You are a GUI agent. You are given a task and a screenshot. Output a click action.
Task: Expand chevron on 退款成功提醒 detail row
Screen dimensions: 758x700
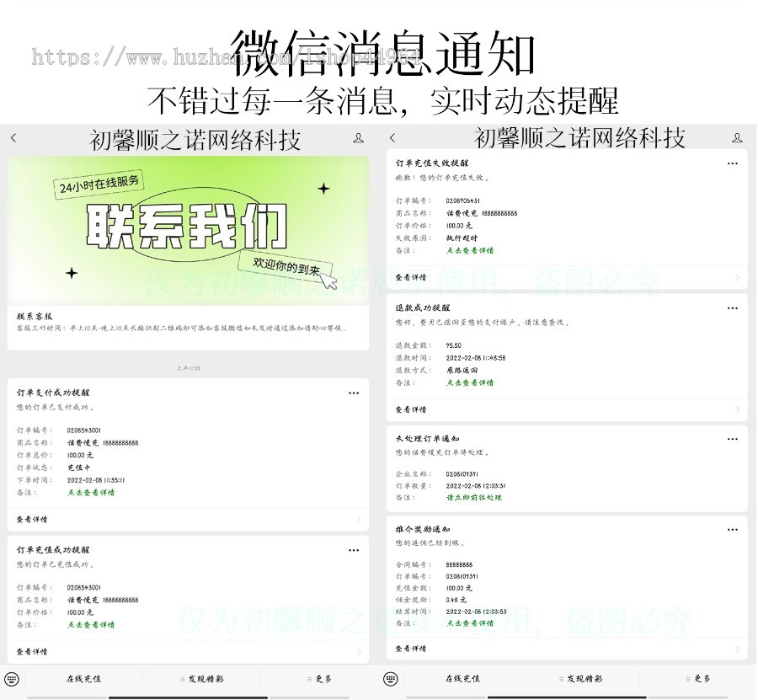pos(738,409)
